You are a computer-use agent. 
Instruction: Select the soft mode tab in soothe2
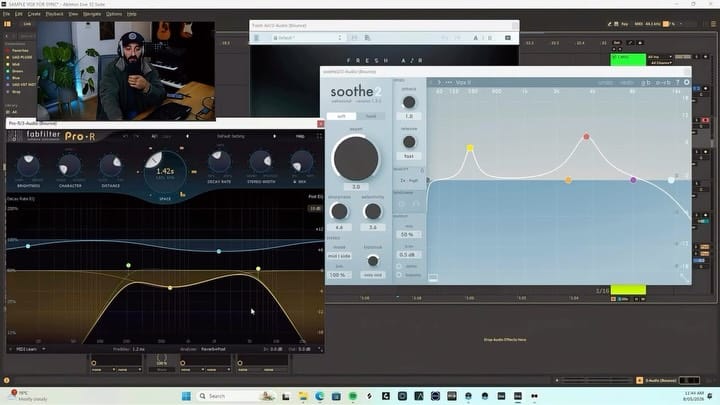pos(341,116)
